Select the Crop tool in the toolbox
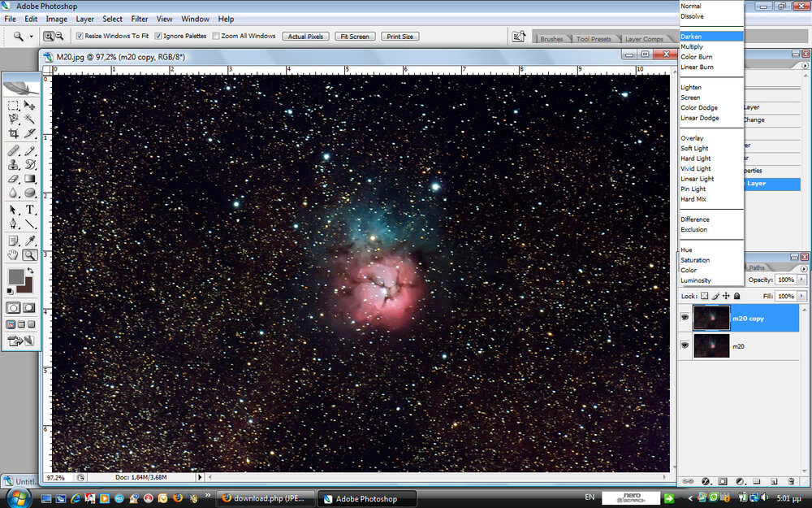812x508 pixels. (x=14, y=133)
